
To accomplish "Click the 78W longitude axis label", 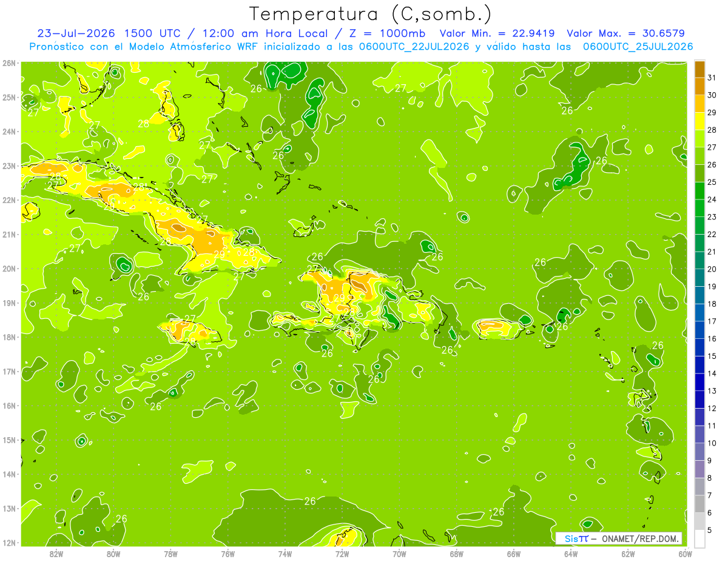I will (170, 554).
